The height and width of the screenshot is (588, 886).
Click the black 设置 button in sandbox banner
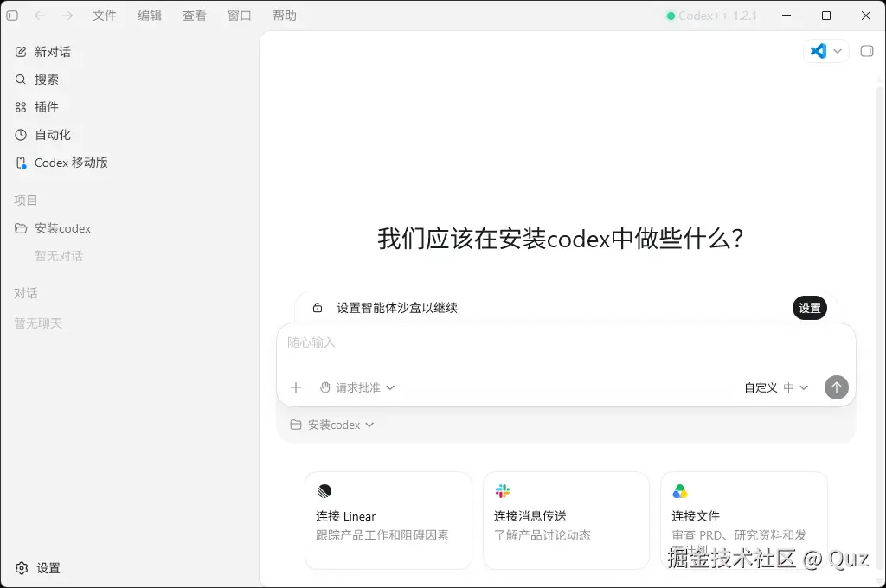810,308
